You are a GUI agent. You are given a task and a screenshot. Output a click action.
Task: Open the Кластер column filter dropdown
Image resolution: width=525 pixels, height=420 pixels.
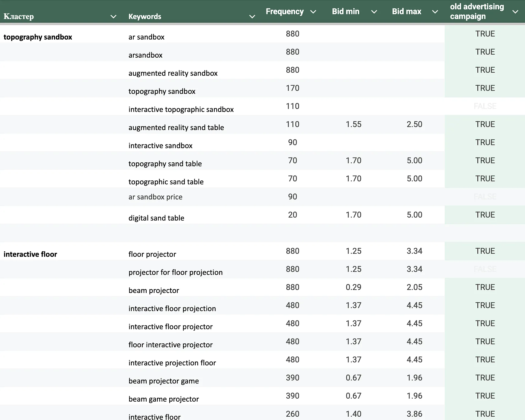(x=114, y=17)
